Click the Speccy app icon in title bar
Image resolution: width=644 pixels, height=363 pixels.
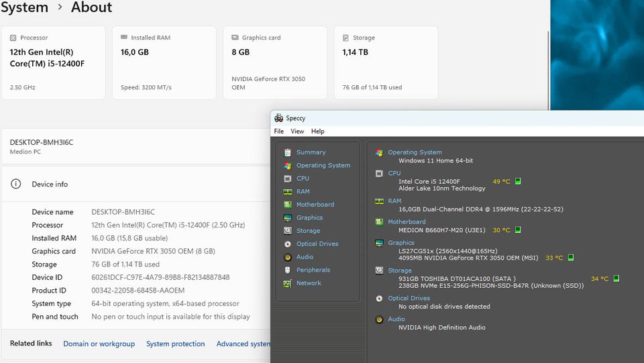[x=278, y=118]
